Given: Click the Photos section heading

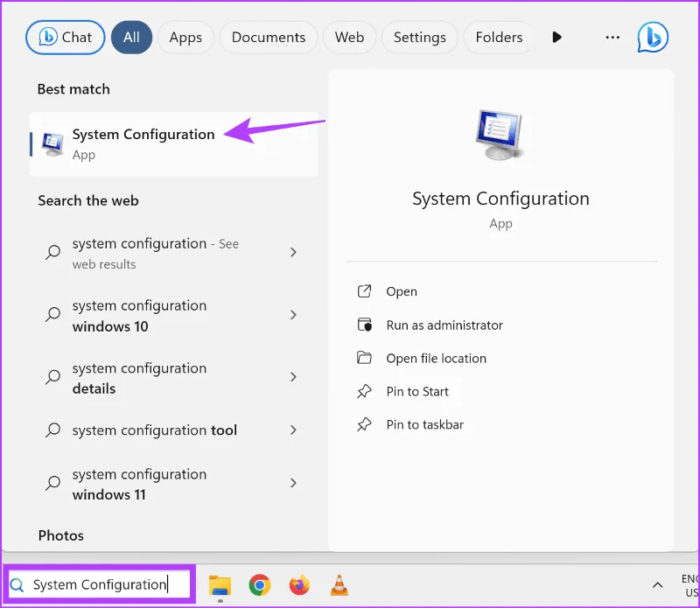Looking at the screenshot, I should [60, 535].
